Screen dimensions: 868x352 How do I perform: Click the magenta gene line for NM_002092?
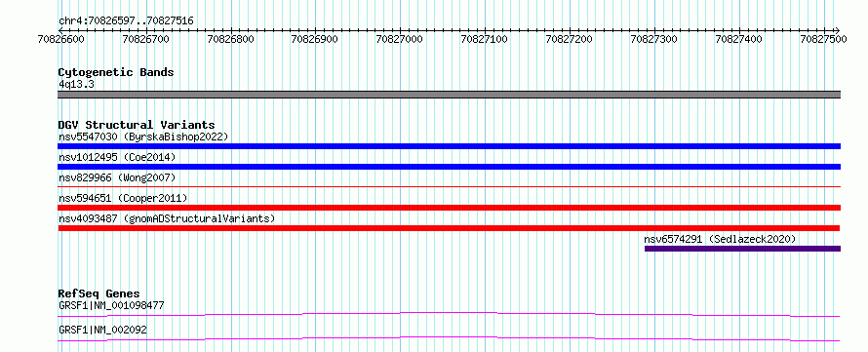click(449, 338)
